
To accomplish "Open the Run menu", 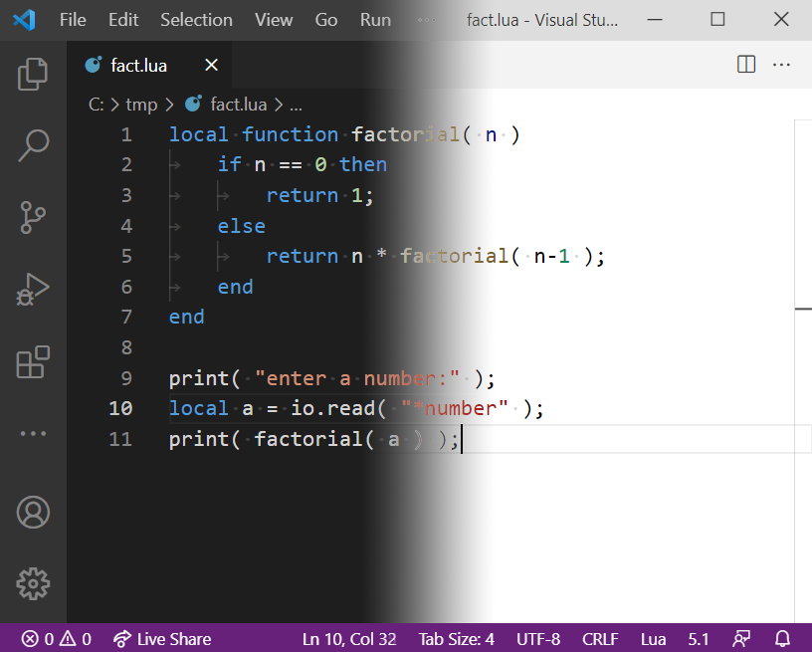I will click(x=375, y=20).
